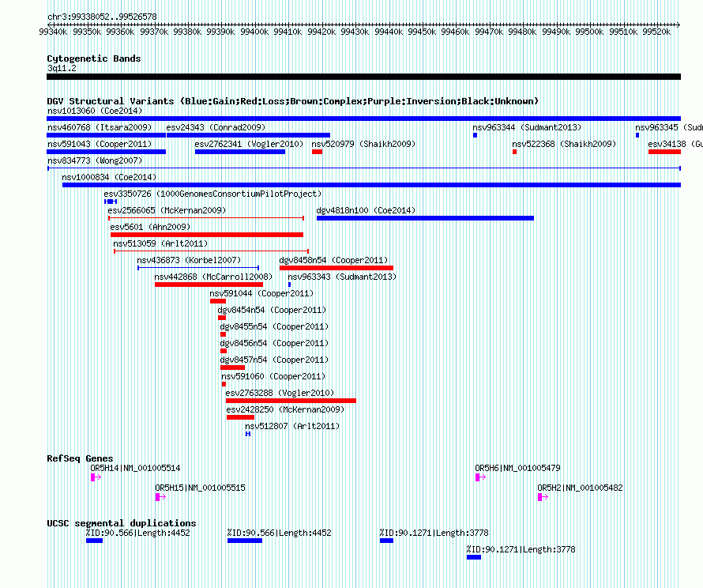Click the dgv4818n100 blue gain bar
This screenshot has height=588, width=703.
[426, 218]
